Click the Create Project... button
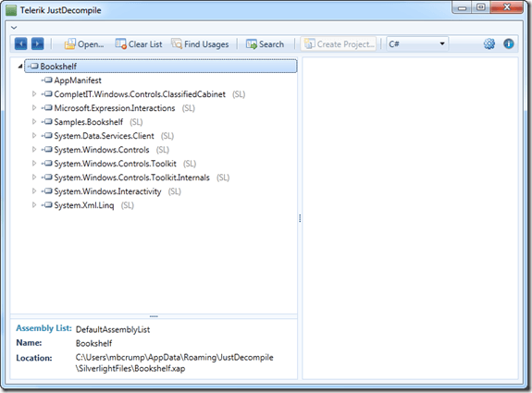This screenshot has height=393, width=532. [339, 44]
